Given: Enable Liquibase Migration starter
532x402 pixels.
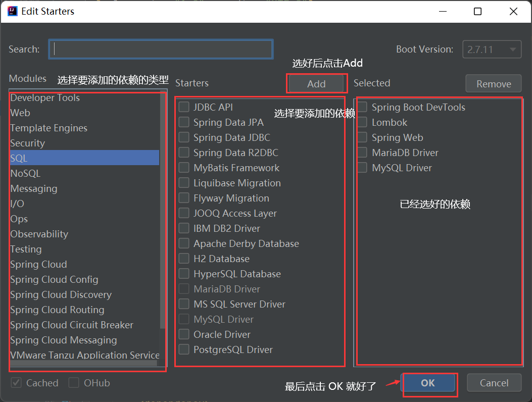Looking at the screenshot, I should (x=184, y=183).
